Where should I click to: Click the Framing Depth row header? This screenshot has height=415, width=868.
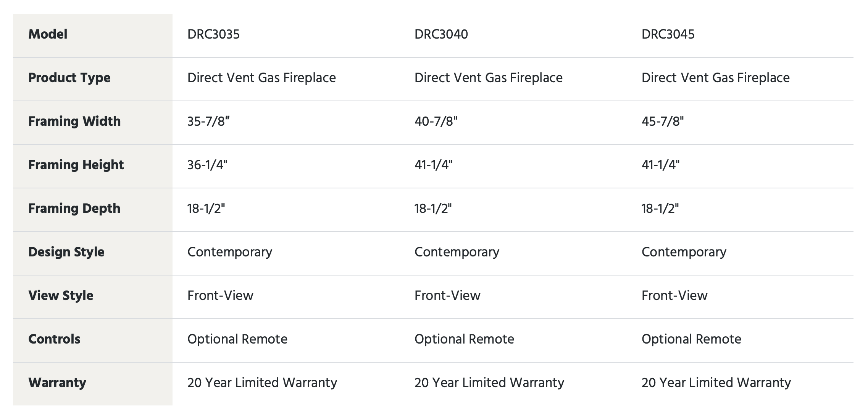point(74,209)
